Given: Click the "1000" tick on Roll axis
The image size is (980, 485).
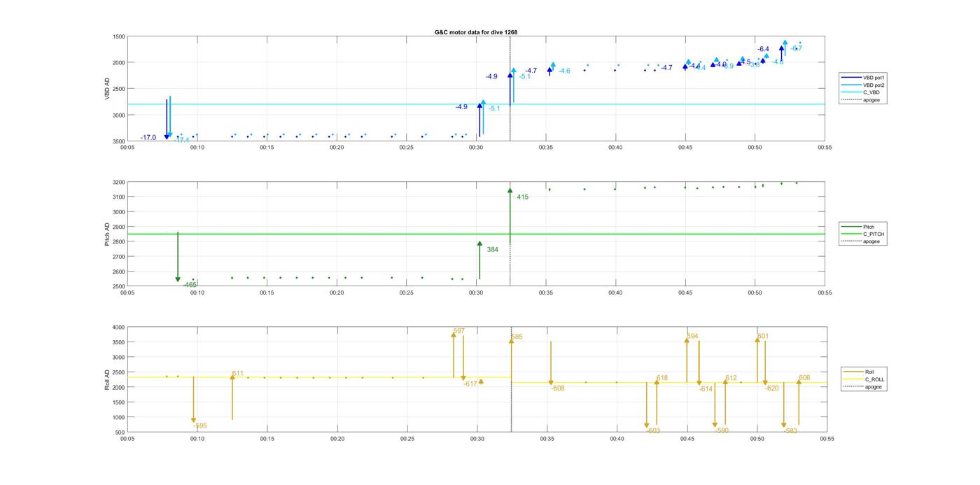Looking at the screenshot, I should pyautogui.click(x=119, y=418).
